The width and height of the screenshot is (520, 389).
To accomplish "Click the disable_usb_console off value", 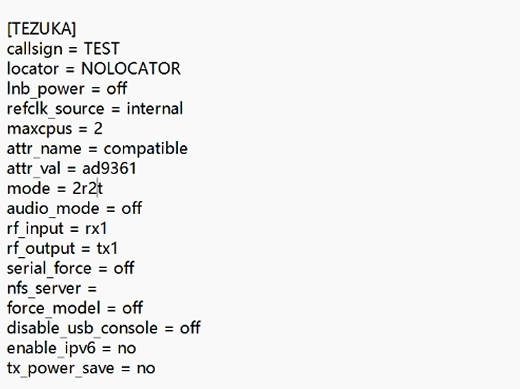I will click(190, 328).
